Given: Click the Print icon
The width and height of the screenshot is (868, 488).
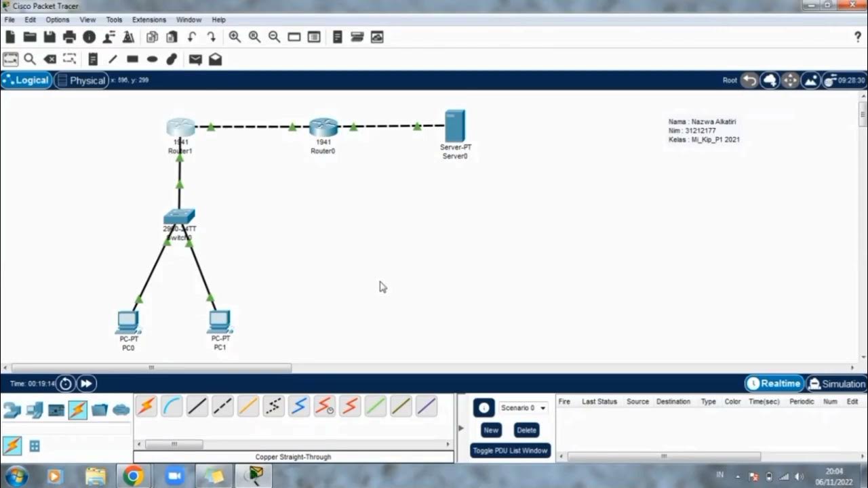Looking at the screenshot, I should pyautogui.click(x=69, y=37).
